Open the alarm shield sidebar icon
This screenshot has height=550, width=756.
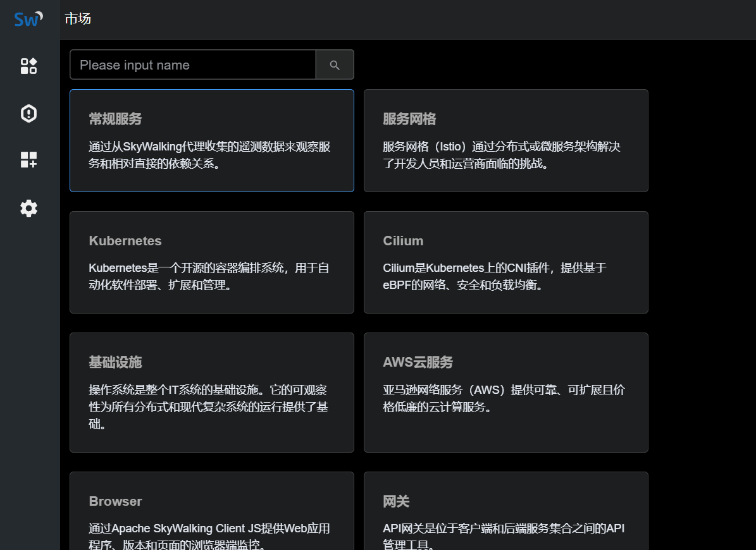29,113
